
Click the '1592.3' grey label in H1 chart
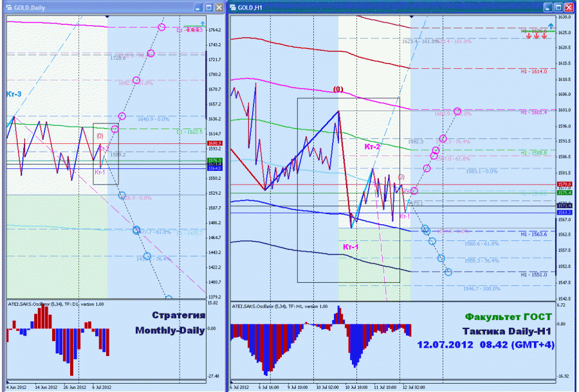(416, 141)
